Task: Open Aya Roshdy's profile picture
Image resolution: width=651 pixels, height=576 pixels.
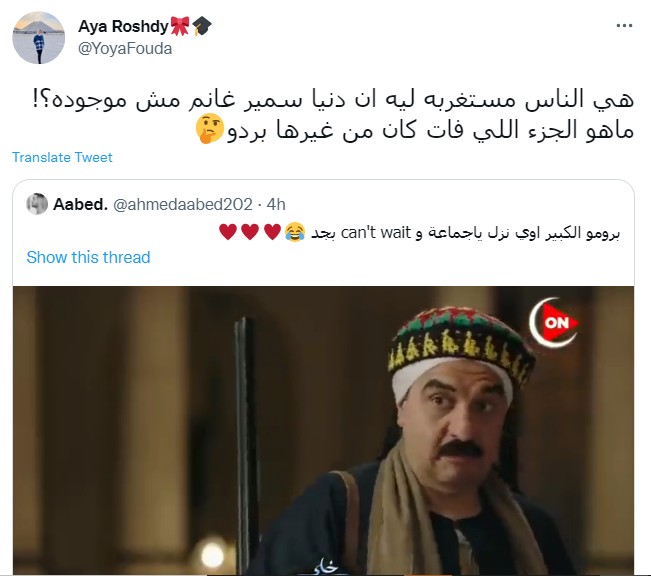Action: [39, 38]
